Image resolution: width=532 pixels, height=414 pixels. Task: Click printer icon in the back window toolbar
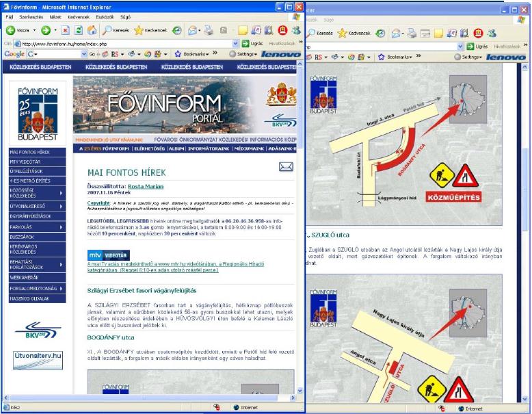(412, 34)
